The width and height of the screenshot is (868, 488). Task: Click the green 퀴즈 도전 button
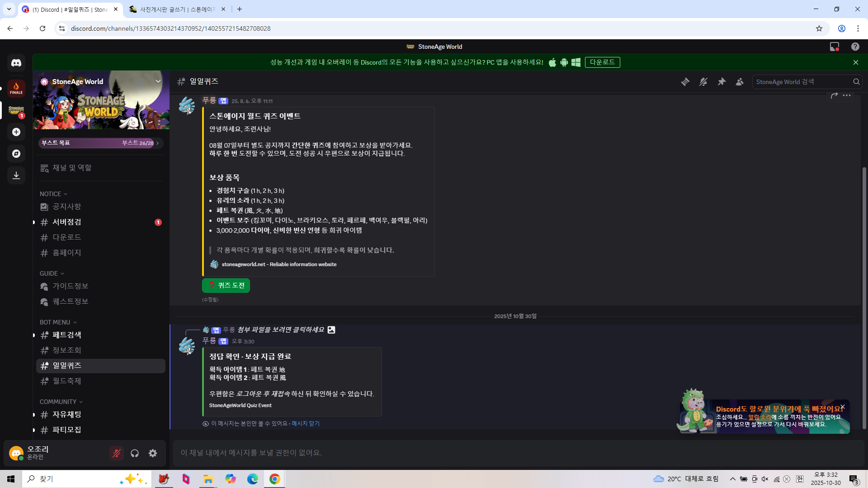[x=226, y=286]
